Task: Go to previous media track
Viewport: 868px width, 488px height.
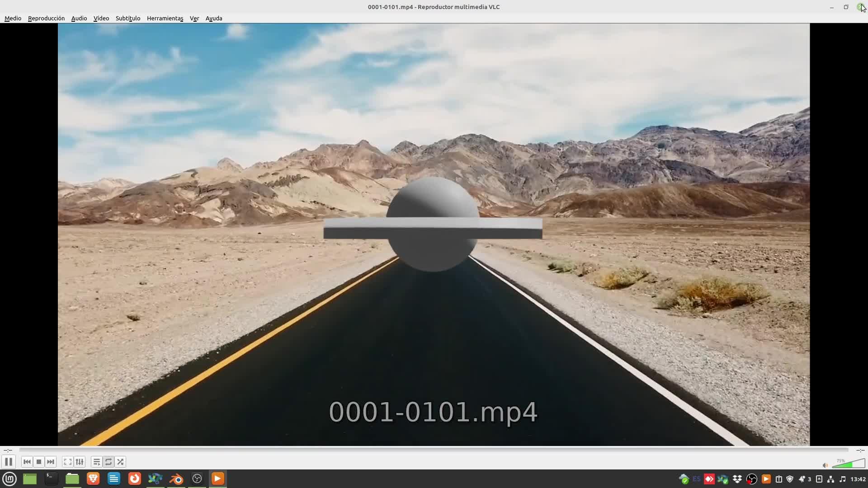Action: [27, 462]
